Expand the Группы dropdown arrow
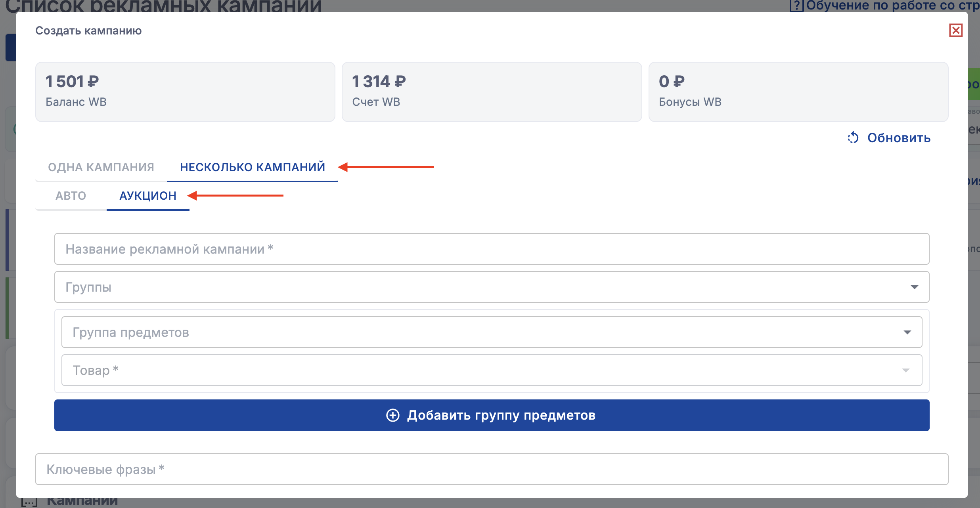Viewport: 980px width, 508px height. tap(914, 287)
